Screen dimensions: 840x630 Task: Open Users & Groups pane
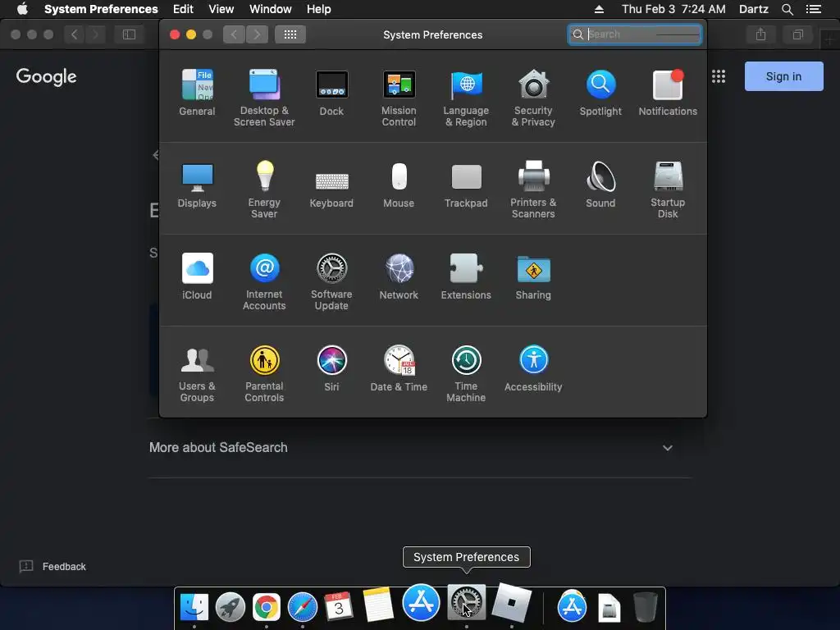[197, 373]
